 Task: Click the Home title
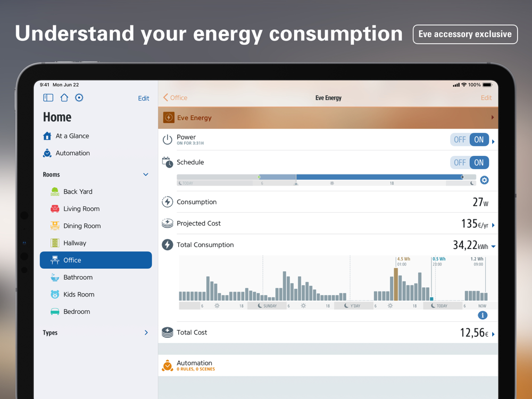57,117
